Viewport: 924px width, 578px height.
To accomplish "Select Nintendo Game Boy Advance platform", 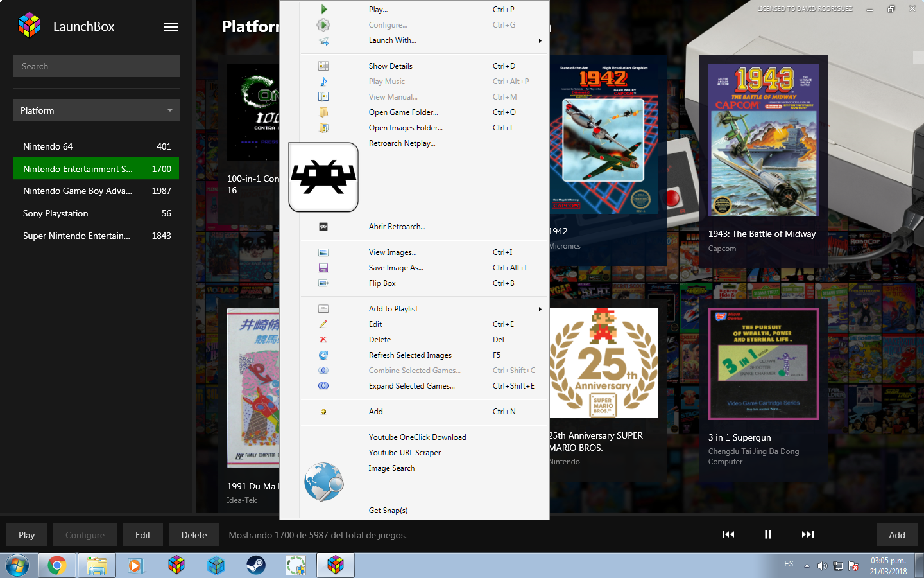I will pos(96,191).
